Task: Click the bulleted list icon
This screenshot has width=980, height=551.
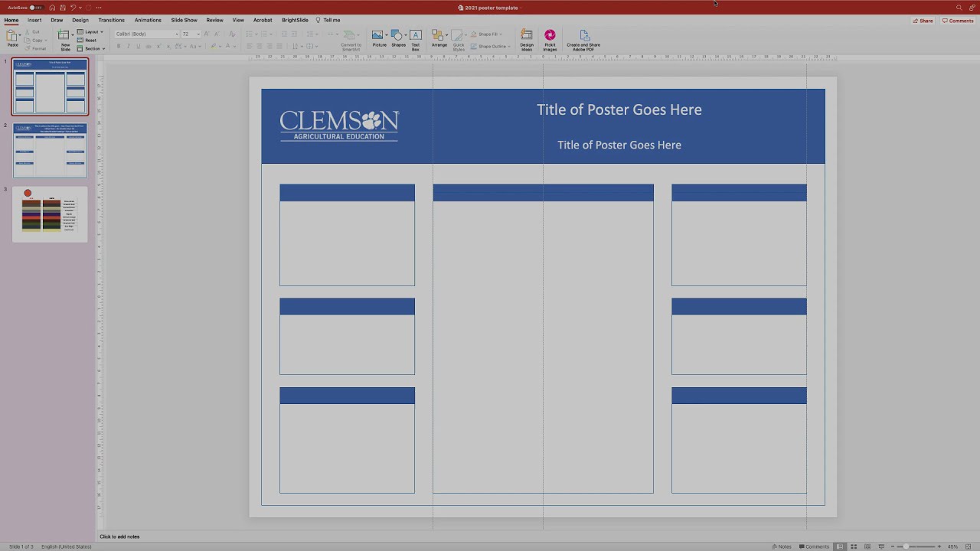Action: [x=250, y=34]
